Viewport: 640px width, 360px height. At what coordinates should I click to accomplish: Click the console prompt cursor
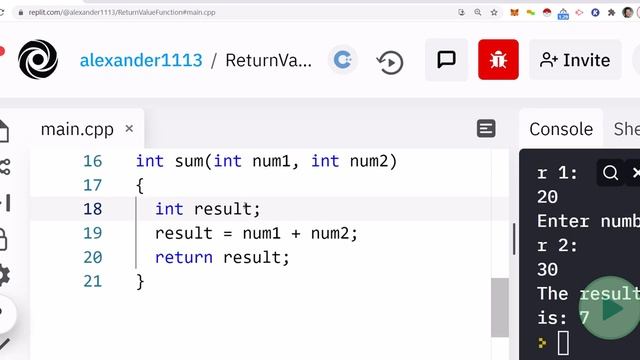coord(563,342)
